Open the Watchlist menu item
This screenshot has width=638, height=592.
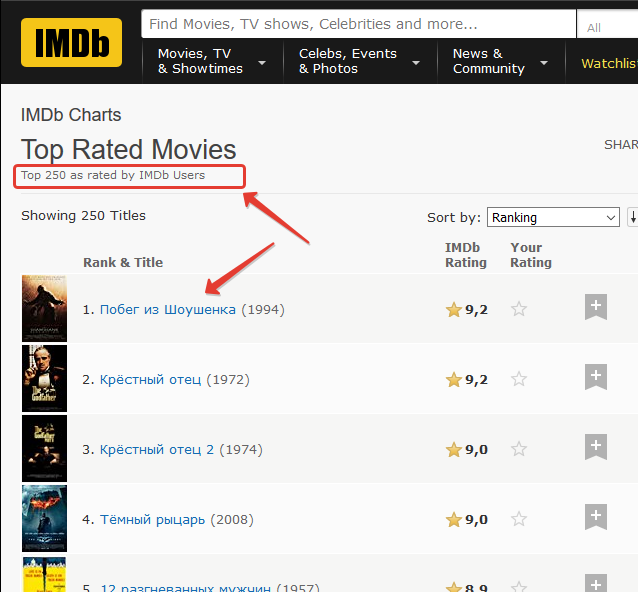coord(609,63)
